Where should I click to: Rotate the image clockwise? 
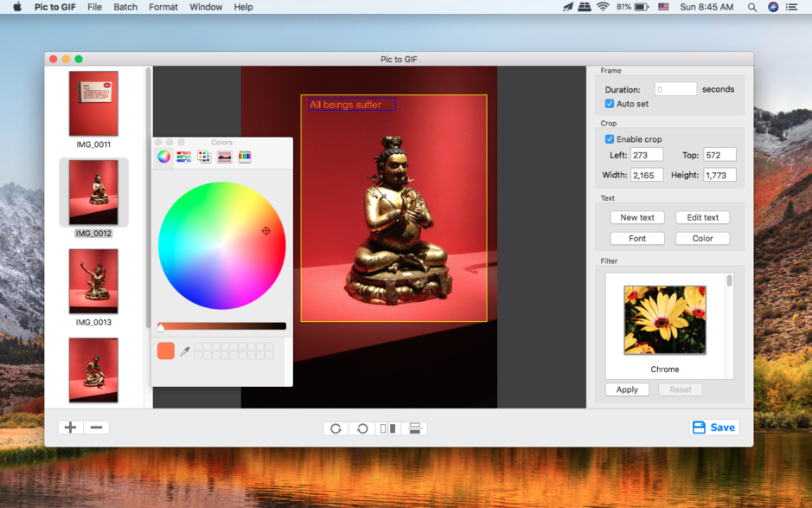pyautogui.click(x=336, y=428)
